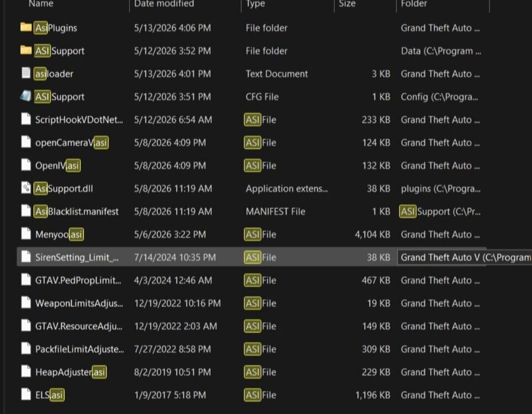
Task: Click the ASI Support (C:\Pr folder cell
Action: (x=440, y=211)
